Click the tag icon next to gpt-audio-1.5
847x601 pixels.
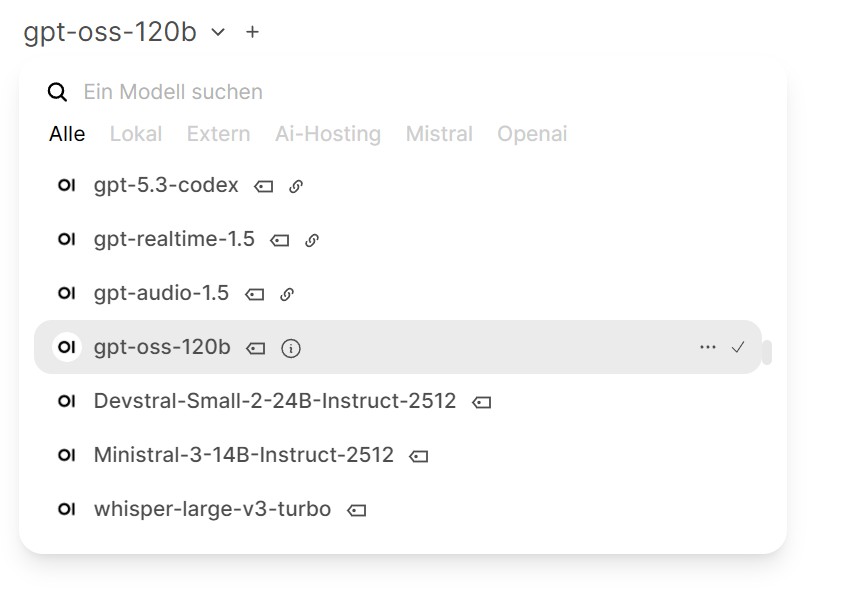[255, 294]
